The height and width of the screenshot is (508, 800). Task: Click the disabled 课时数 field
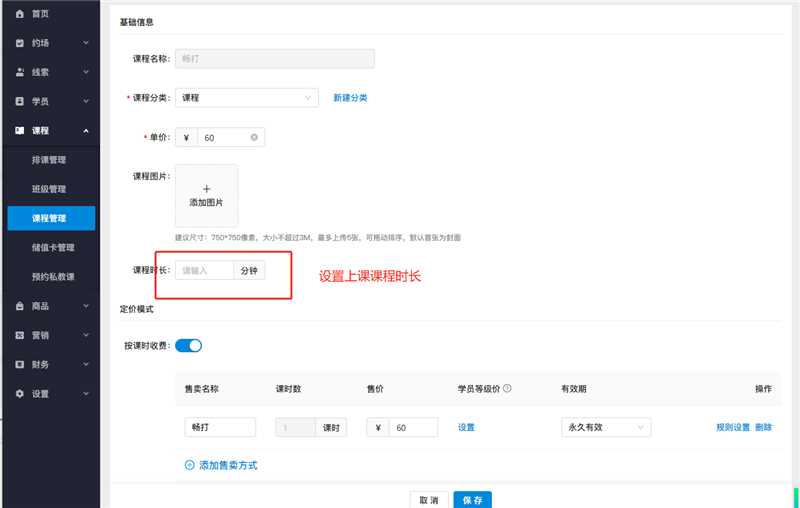coord(295,427)
